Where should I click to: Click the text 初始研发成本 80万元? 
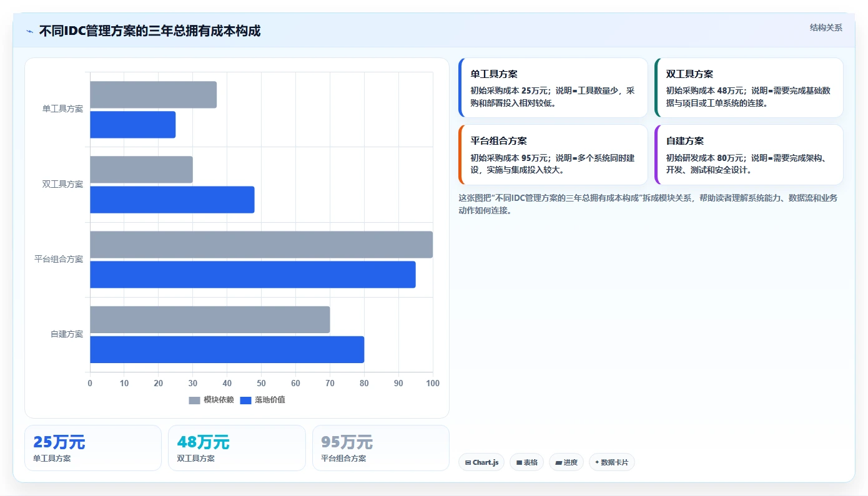tap(705, 158)
